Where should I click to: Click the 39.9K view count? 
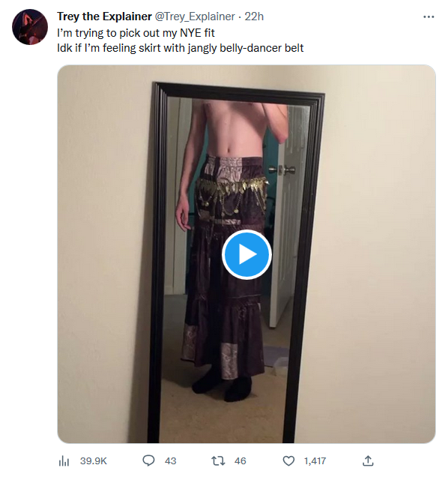[x=94, y=461]
